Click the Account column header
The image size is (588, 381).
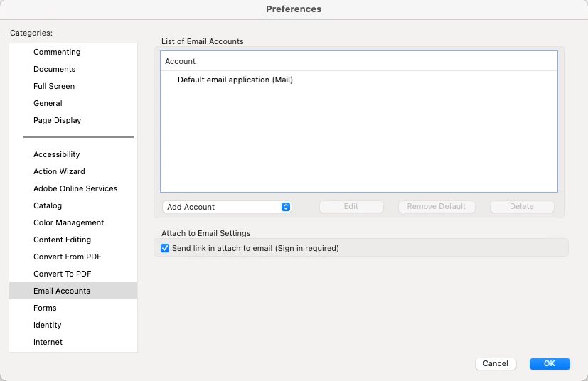coord(181,61)
